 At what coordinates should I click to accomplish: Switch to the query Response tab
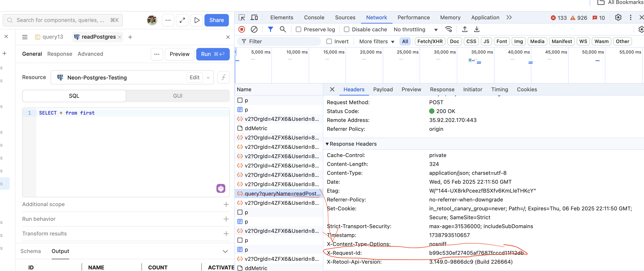[59, 54]
